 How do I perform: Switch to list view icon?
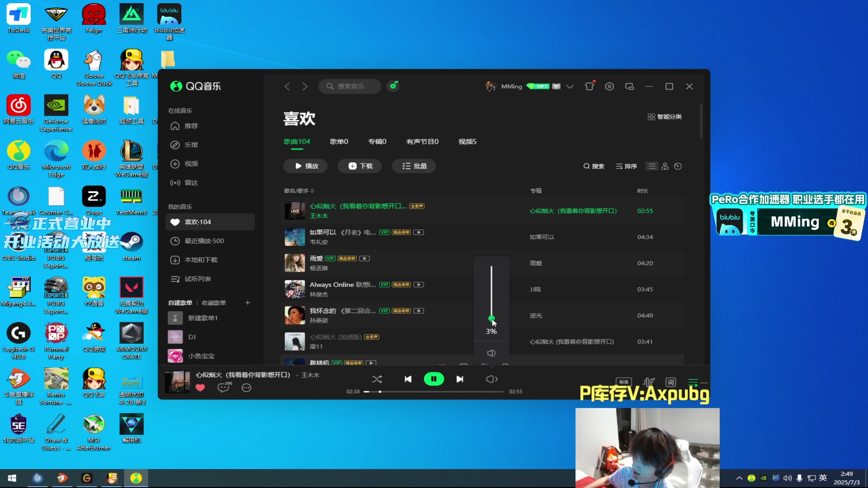pyautogui.click(x=652, y=166)
